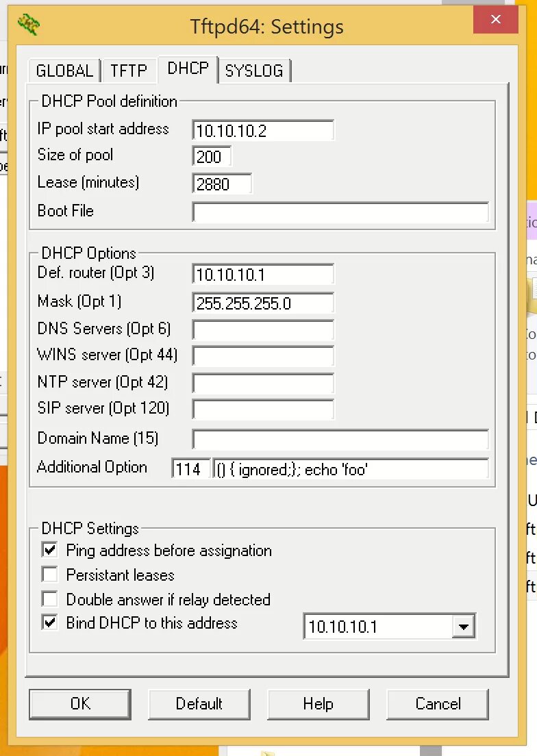The image size is (537, 756).
Task: Click the NTP server (Opt 42) field
Action: pos(263,383)
